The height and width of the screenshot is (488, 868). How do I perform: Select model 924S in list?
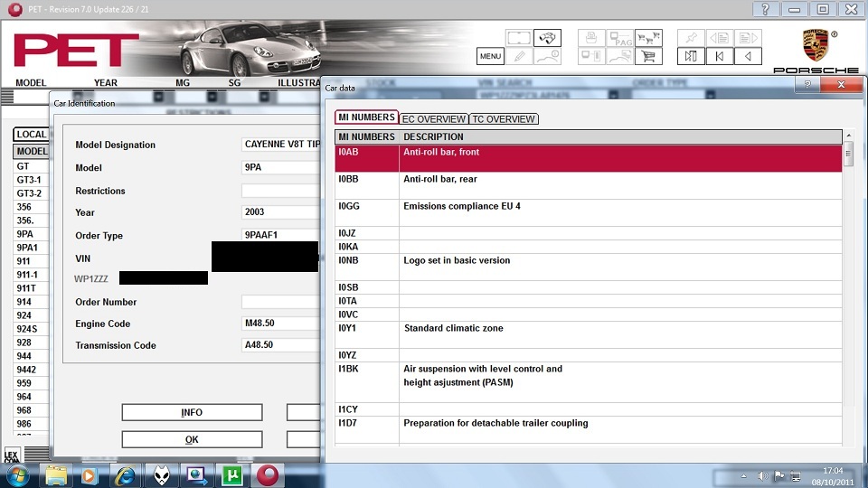(x=31, y=329)
